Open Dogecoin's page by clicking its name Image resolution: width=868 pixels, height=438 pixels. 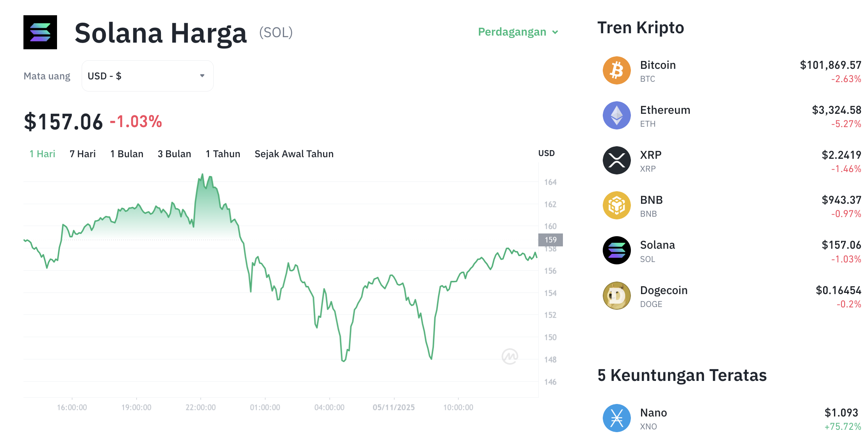point(664,290)
